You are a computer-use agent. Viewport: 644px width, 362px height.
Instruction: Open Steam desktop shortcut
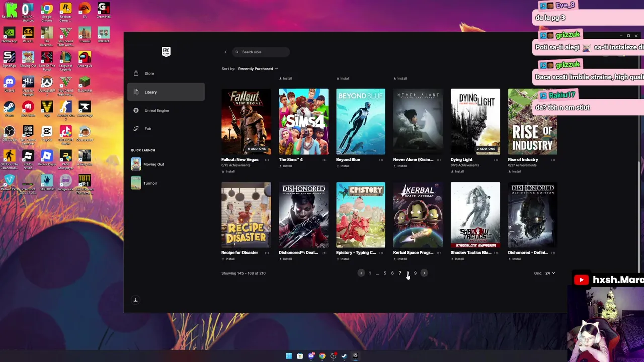tap(9, 109)
